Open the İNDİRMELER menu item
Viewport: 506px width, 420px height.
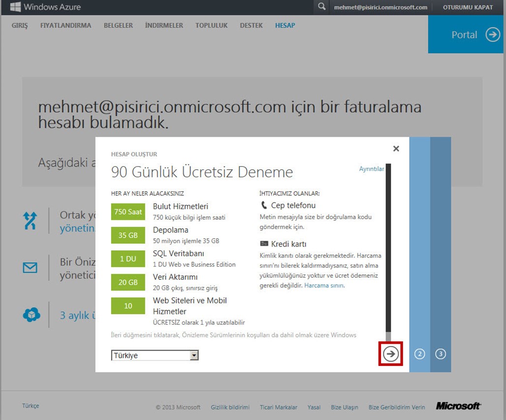(x=164, y=26)
